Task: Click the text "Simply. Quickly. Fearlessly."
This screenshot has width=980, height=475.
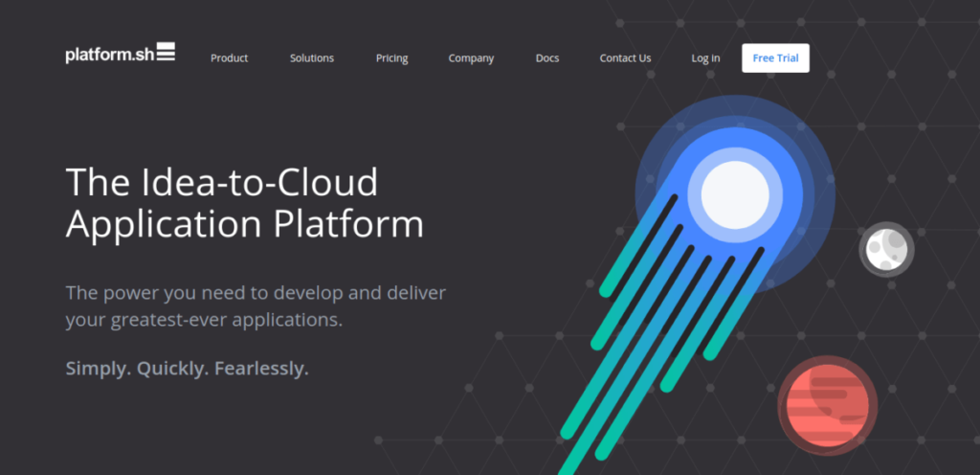Action: tap(188, 369)
